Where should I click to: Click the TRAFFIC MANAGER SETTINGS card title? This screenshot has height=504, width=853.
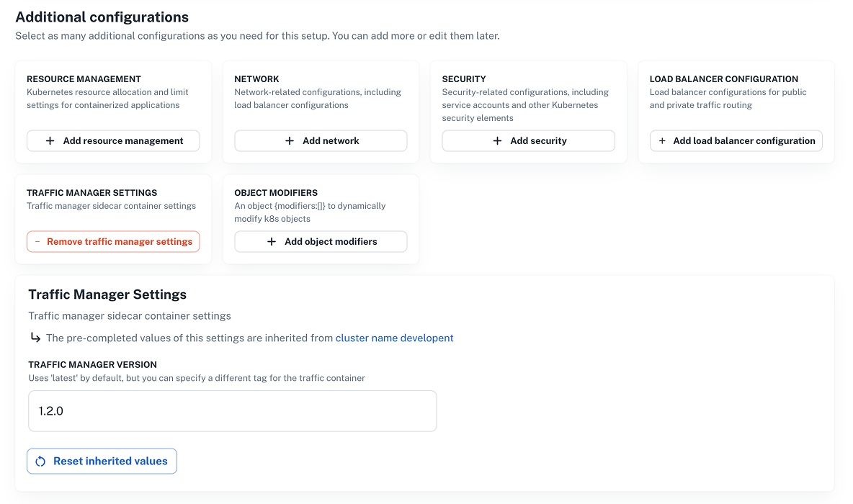point(91,193)
